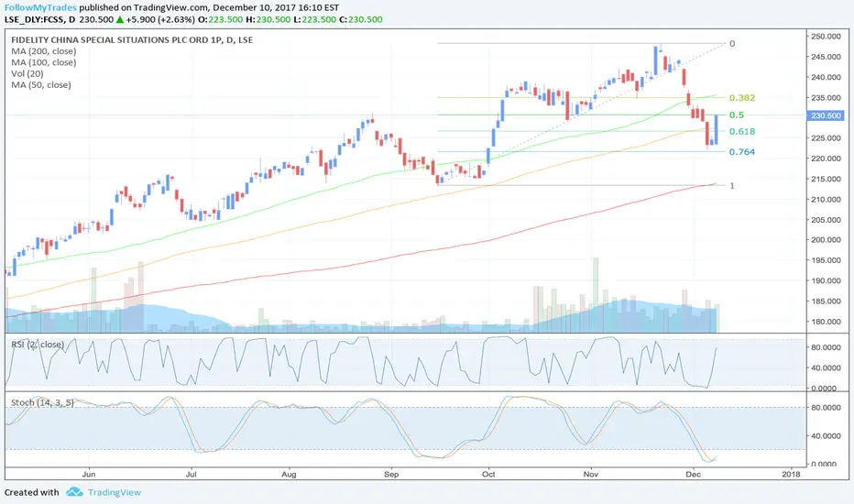This screenshot has width=854, height=504.
Task: Click the tallest volume bar in early November
Action: pos(596,295)
